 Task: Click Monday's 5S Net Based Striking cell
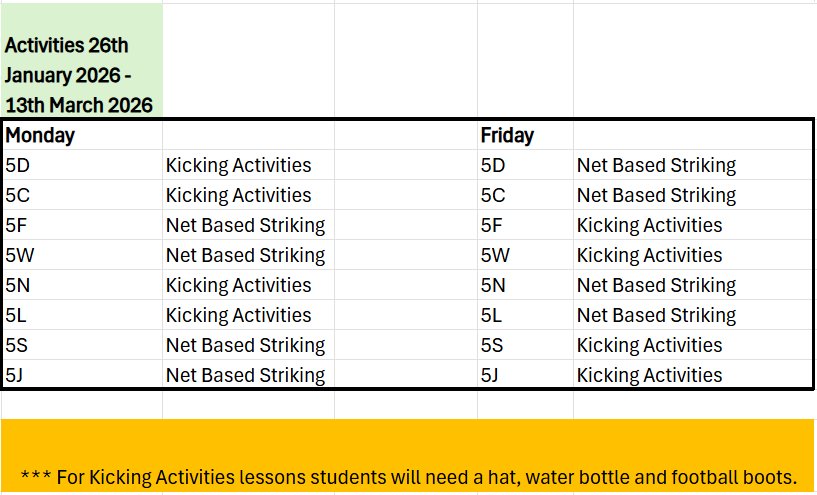coord(245,345)
